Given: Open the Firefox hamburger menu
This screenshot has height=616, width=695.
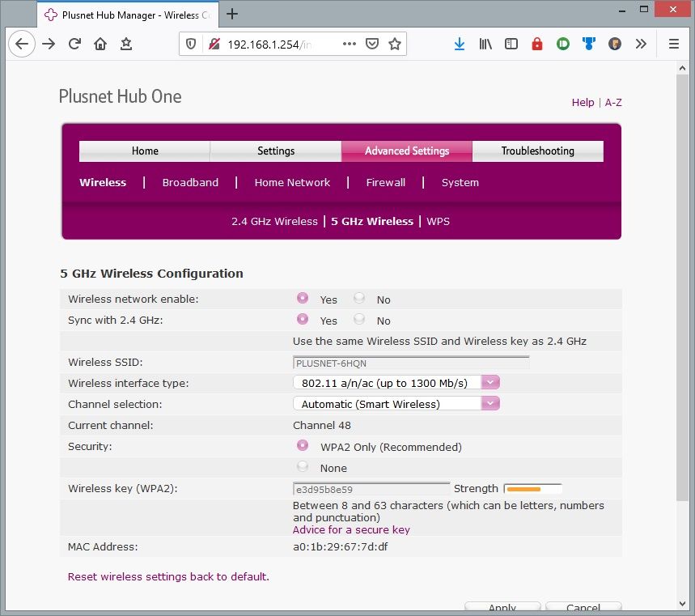Looking at the screenshot, I should pyautogui.click(x=673, y=44).
